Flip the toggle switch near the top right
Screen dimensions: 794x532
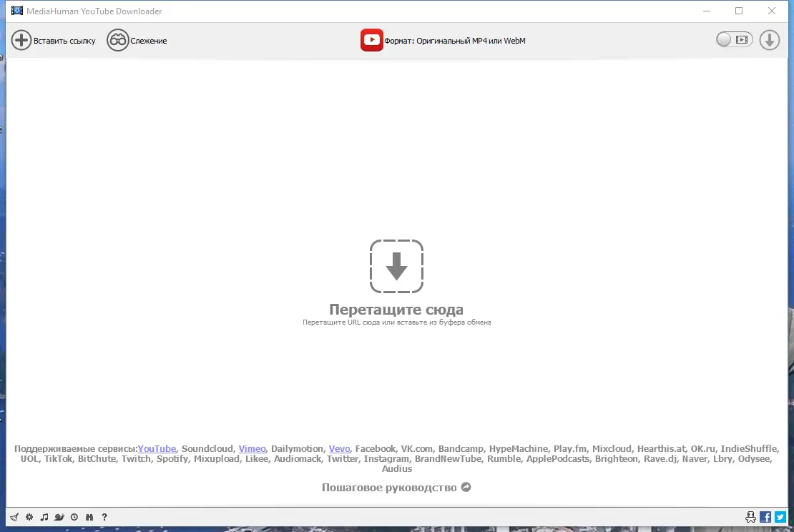coord(734,40)
